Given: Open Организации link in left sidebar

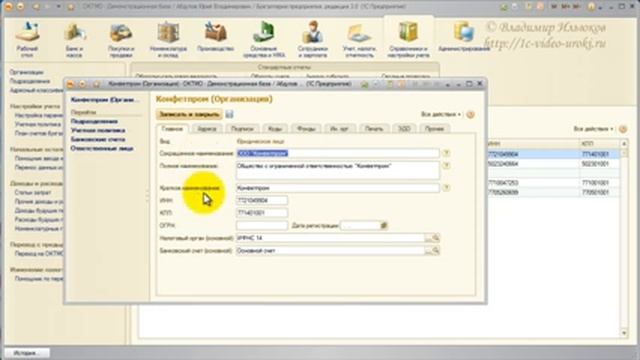Looking at the screenshot, I should [x=27, y=72].
